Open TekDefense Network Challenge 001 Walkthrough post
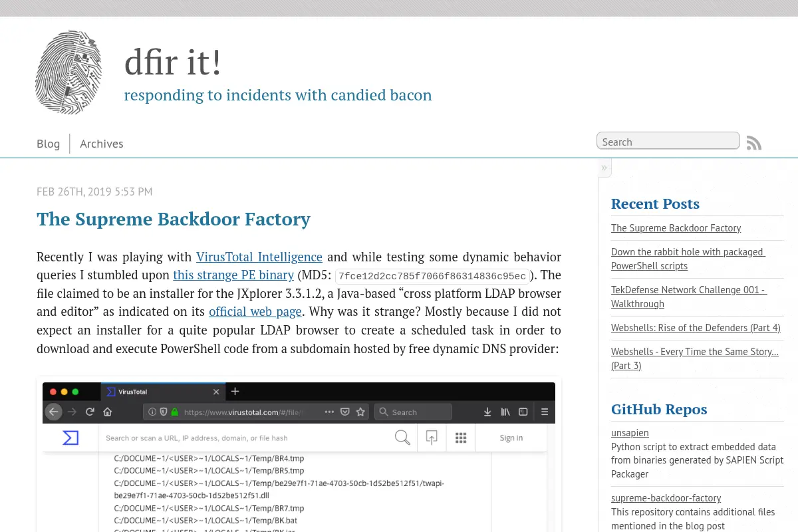Viewport: 798px width, 532px height. 689,297
